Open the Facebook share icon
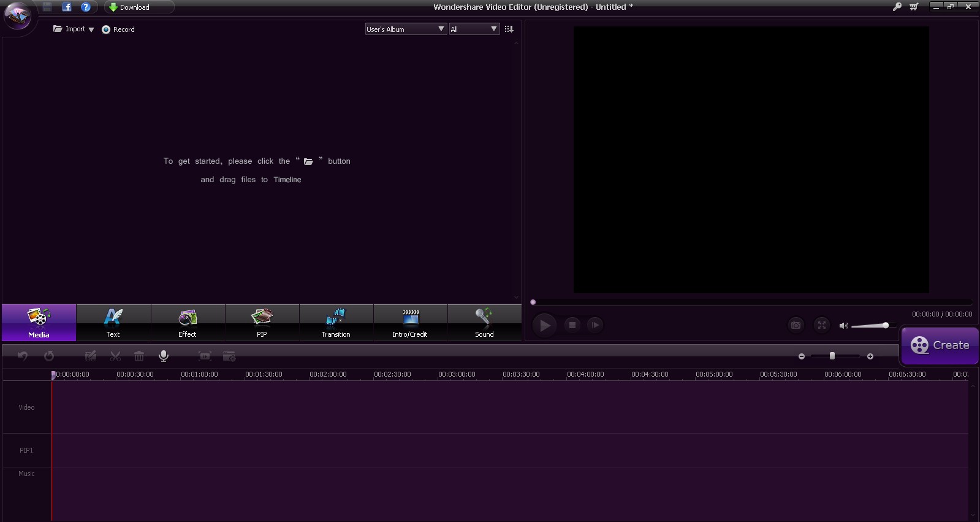The height and width of the screenshot is (522, 980). (x=67, y=7)
